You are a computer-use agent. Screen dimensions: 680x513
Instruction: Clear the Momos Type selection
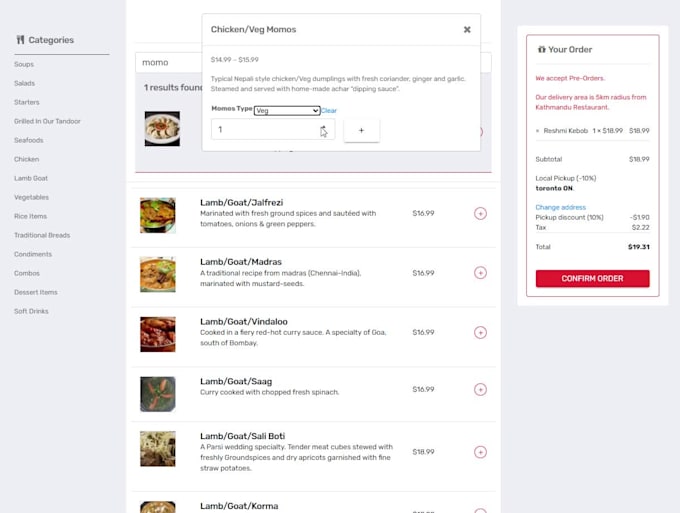329,111
